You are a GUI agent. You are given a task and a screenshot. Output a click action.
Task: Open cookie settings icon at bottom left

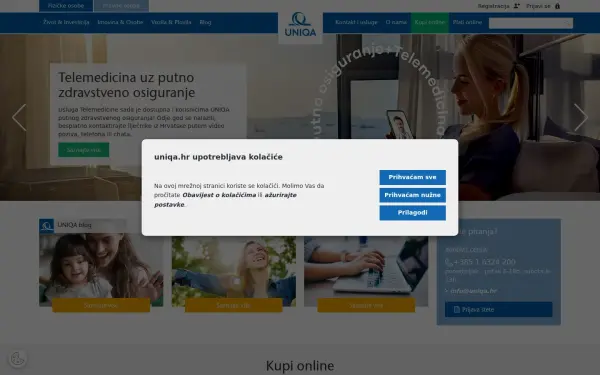click(18, 359)
